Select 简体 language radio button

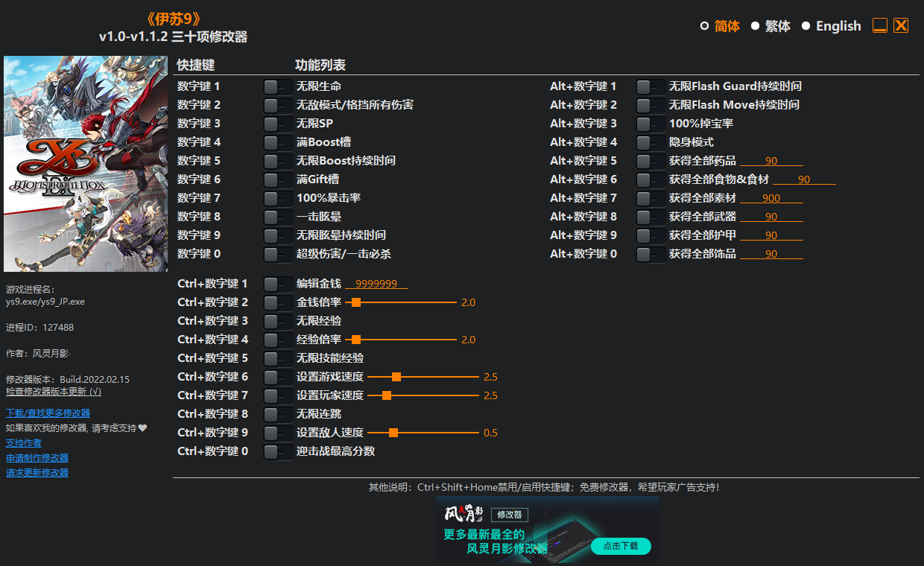click(x=704, y=26)
